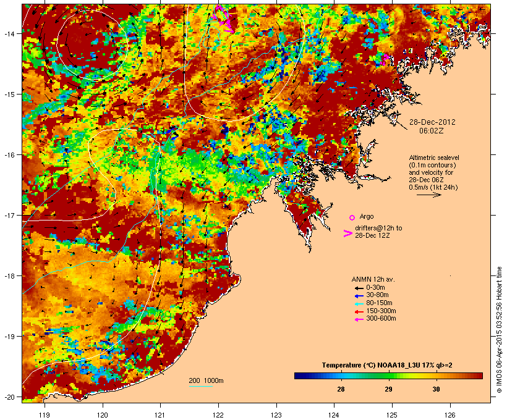Click the red 150-300m arrow in legend
Image resolution: width=507 pixels, height=420 pixels.
click(359, 312)
